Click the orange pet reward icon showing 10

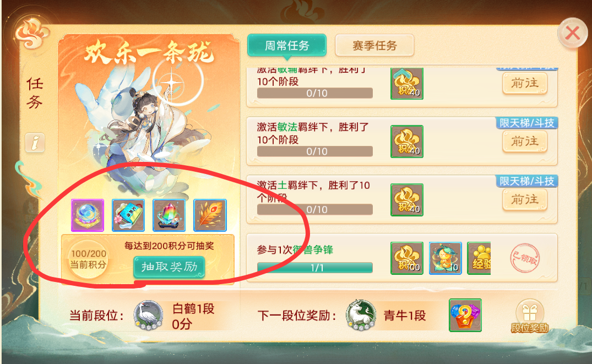click(446, 258)
